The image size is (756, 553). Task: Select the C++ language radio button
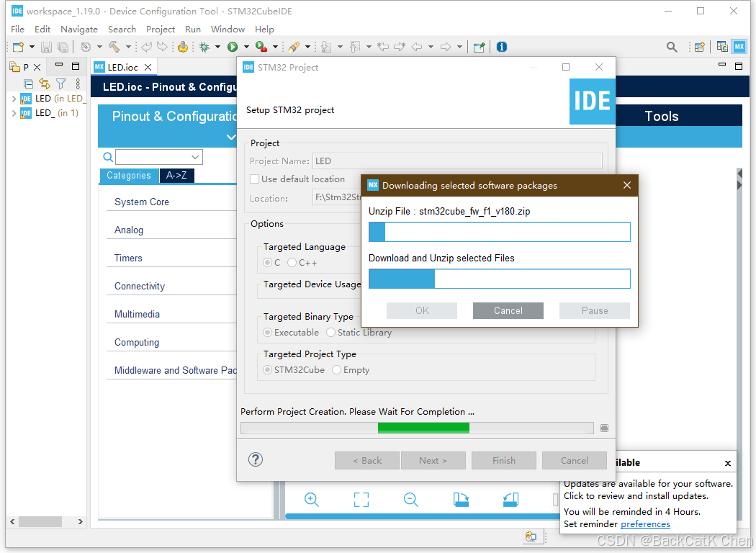click(x=292, y=263)
